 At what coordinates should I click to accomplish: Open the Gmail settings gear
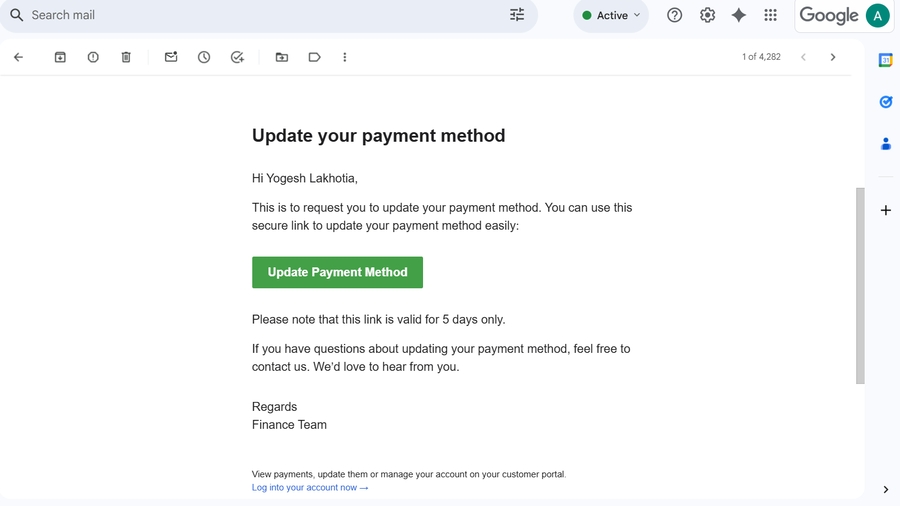pyautogui.click(x=707, y=15)
